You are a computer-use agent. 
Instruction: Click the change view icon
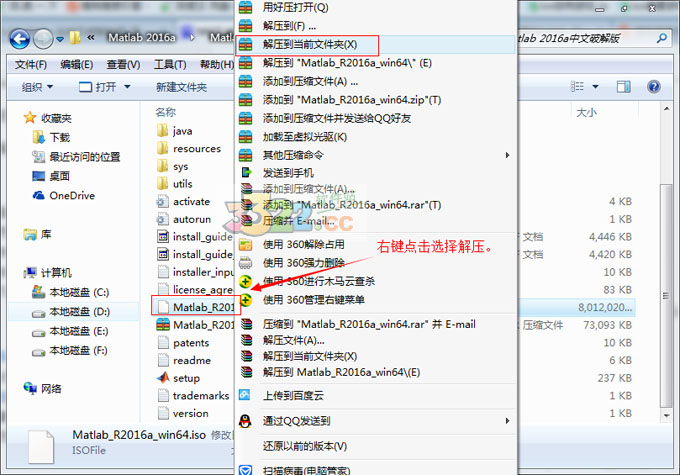click(x=577, y=86)
